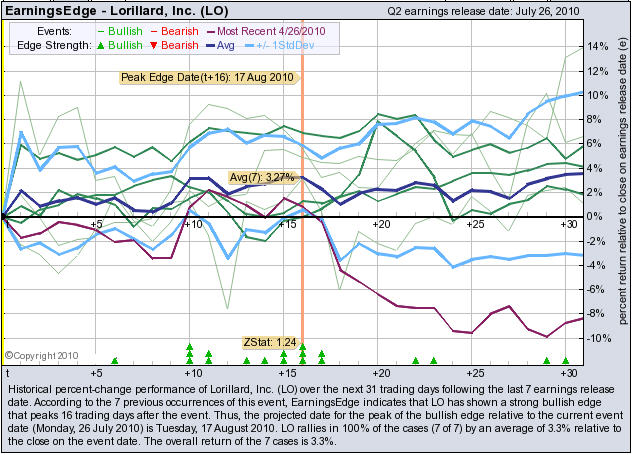Click the ZStat: 1.24 label

pyautogui.click(x=271, y=342)
